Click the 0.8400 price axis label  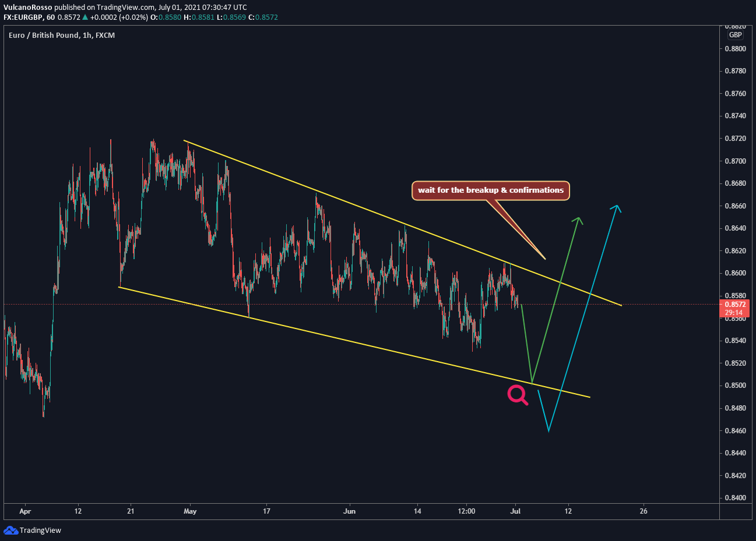pyautogui.click(x=735, y=498)
